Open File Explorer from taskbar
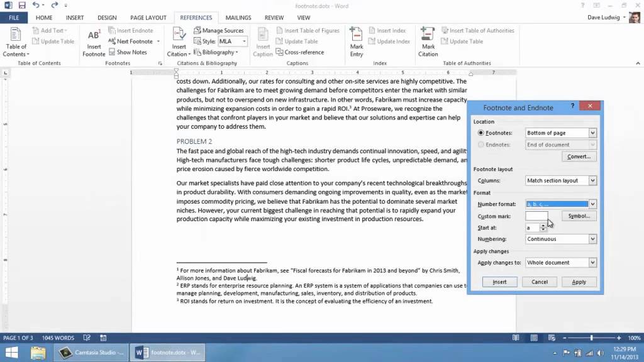 click(x=38, y=353)
